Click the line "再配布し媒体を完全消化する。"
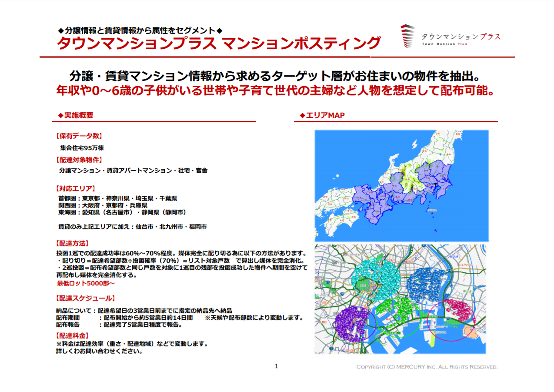The height and width of the screenshot is (392, 554). [x=97, y=275]
